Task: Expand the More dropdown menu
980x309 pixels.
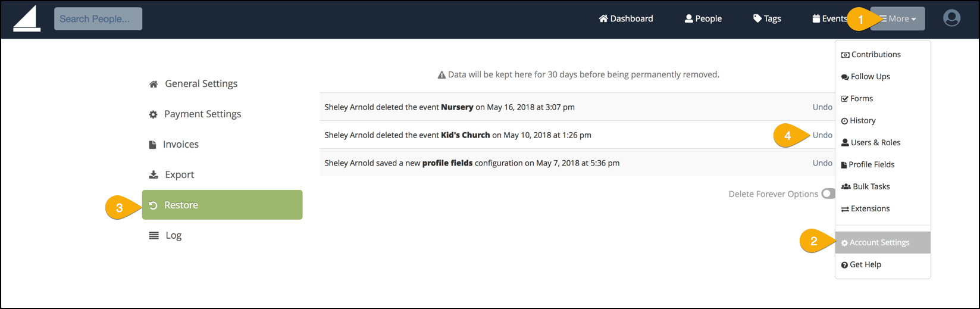Action: pos(897,18)
